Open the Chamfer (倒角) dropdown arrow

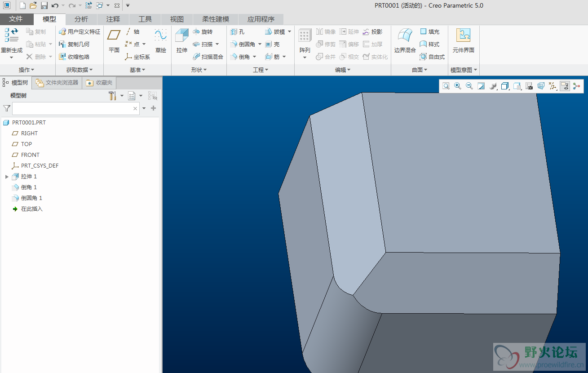254,57
